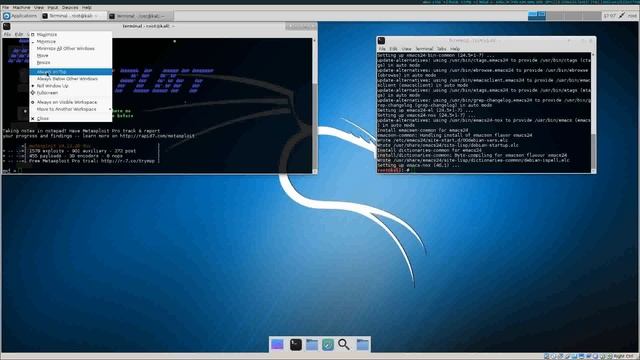Click the terminal icon on second taskbar button
Viewport: 640px width, 360px height.
[x=112, y=16]
